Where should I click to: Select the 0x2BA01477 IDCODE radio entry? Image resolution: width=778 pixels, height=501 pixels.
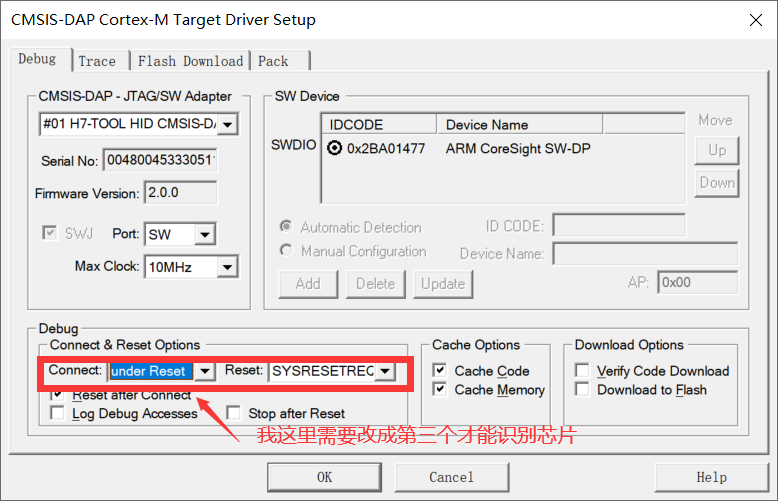335,148
